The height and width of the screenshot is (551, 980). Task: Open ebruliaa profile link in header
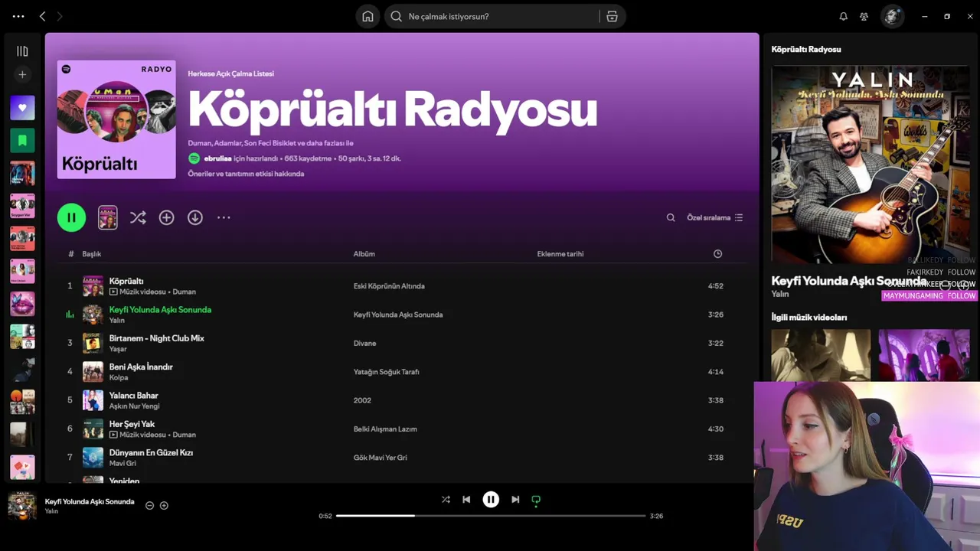217,158
